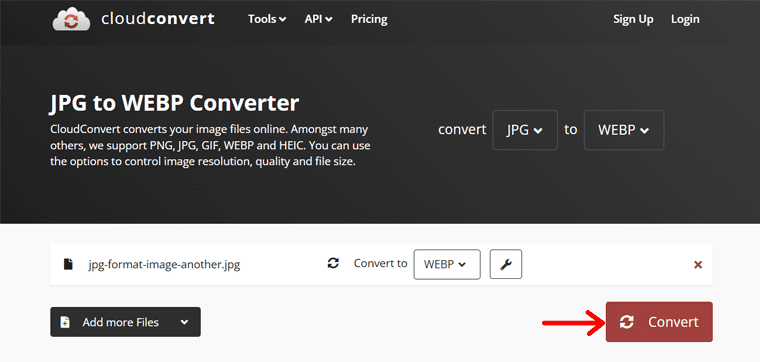The width and height of the screenshot is (760, 362).
Task: Click the CloudConvert cloud logo icon
Action: (x=71, y=19)
